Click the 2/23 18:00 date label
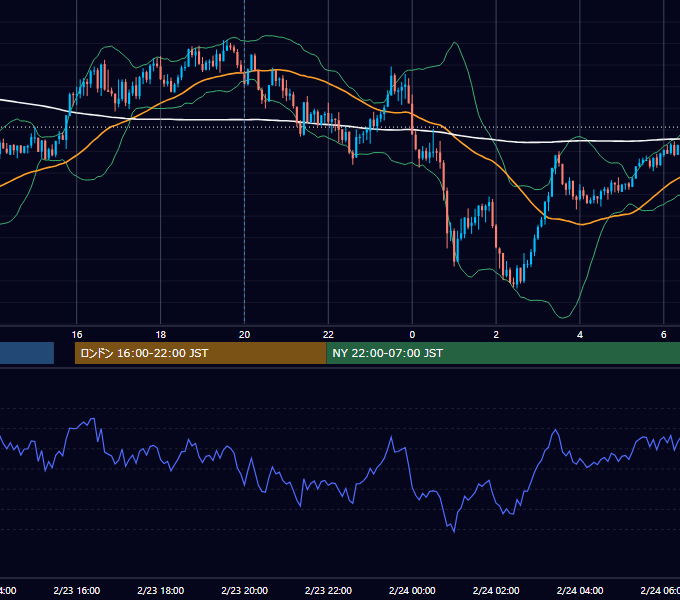Image resolution: width=680 pixels, height=600 pixels. pos(160,590)
